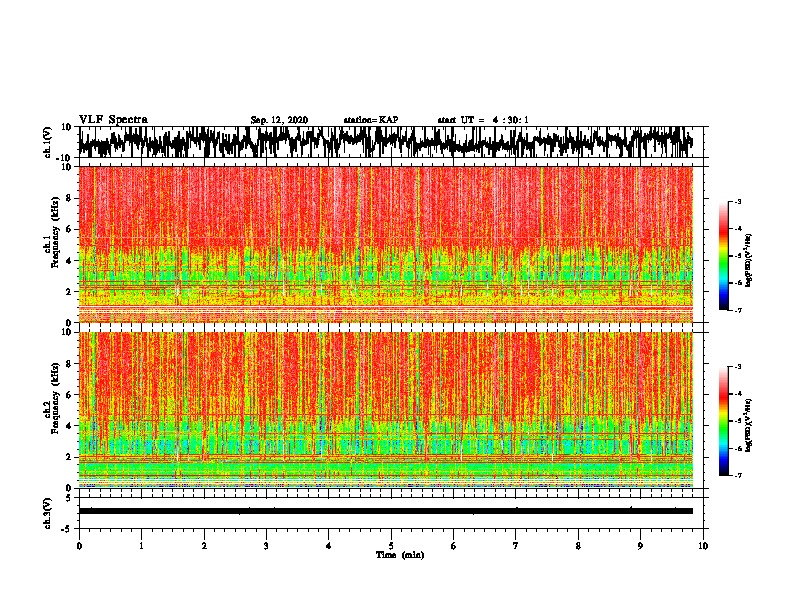Click the time axis tick label "3"
Viewport: 792px width, 612px height.
click(266, 546)
